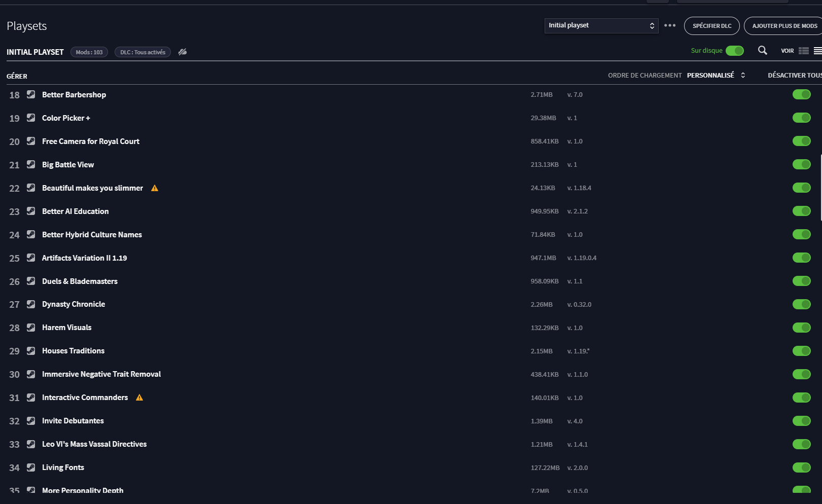Click the warning triangle next to Beautiful makes you slimmer
822x504 pixels.
tap(155, 188)
